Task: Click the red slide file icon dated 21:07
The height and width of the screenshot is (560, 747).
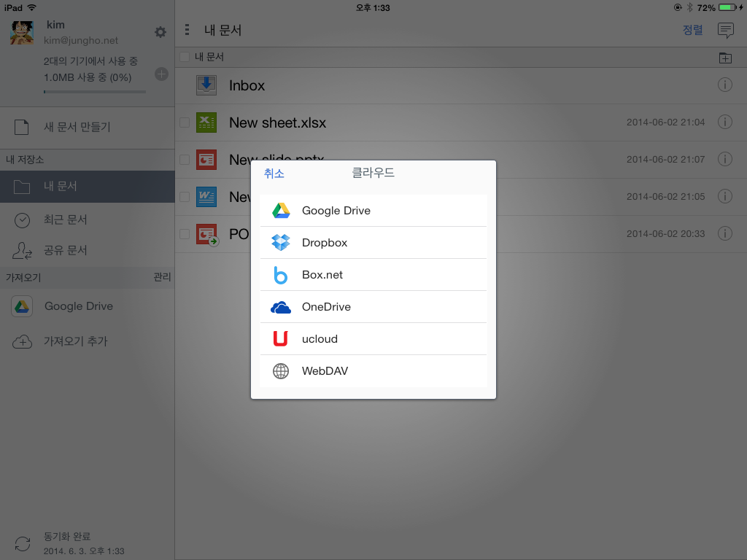Action: click(x=206, y=160)
